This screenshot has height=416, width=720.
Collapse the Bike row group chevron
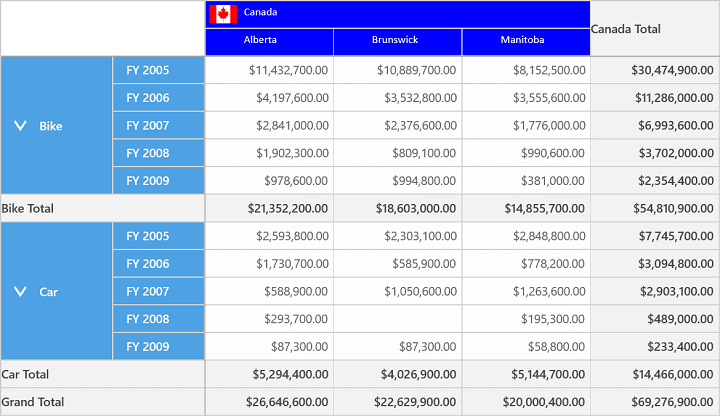click(x=20, y=125)
